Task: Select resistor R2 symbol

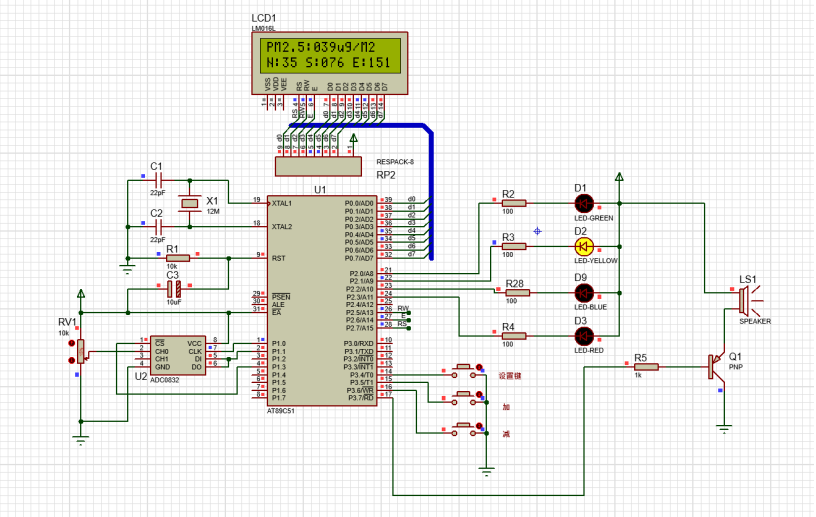Action: (x=514, y=204)
